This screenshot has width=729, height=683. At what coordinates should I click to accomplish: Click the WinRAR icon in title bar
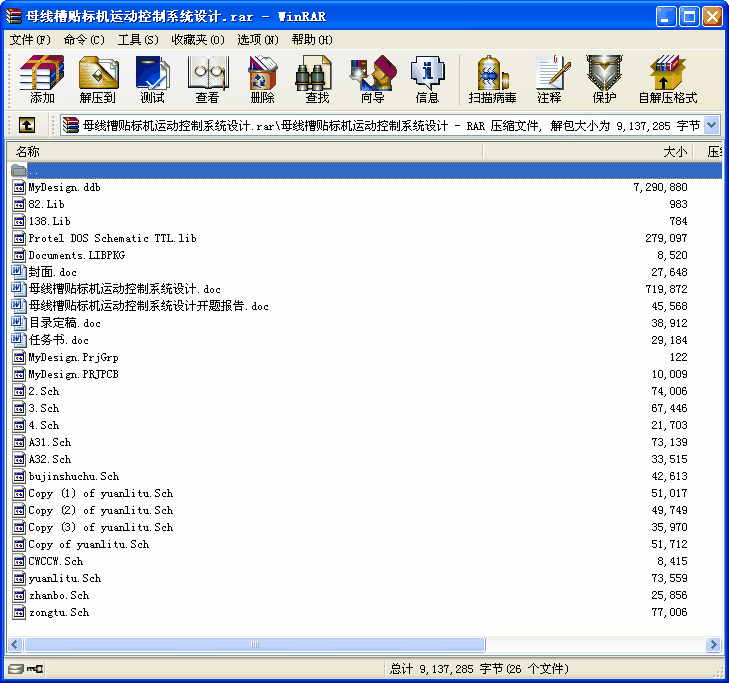tap(14, 16)
